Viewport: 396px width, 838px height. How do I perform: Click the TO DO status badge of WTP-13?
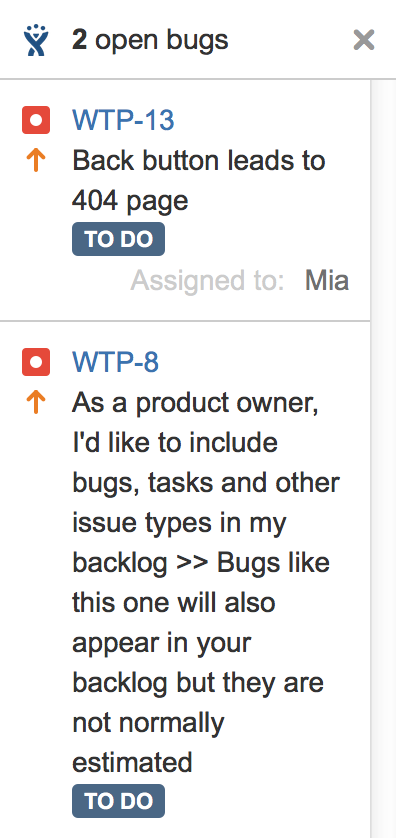[x=119, y=239]
